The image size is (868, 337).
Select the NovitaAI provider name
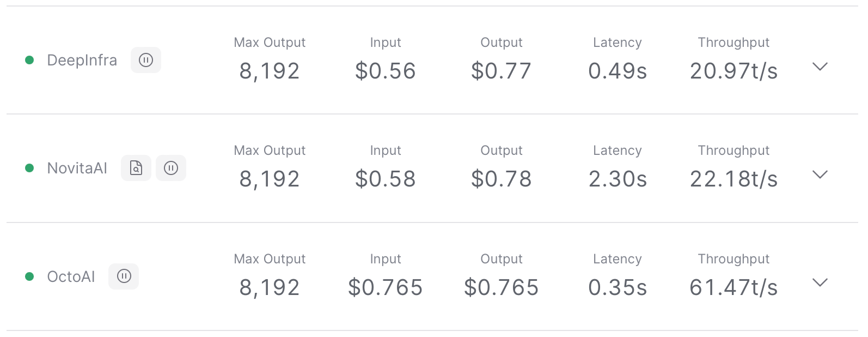click(77, 168)
